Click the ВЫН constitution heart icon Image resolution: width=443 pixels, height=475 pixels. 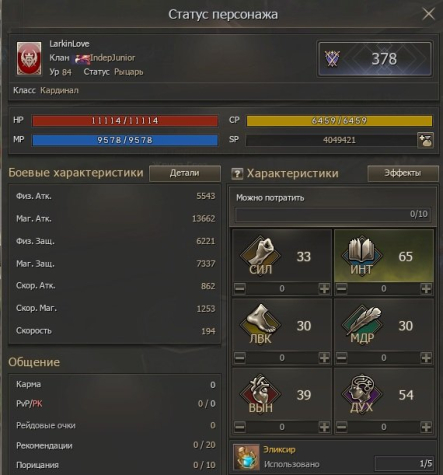click(260, 393)
